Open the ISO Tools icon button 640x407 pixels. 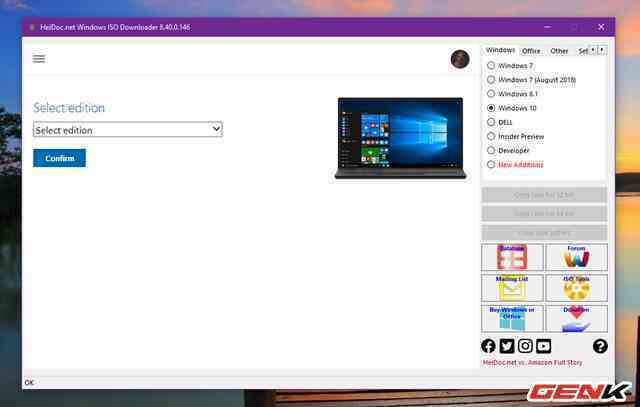click(x=576, y=288)
